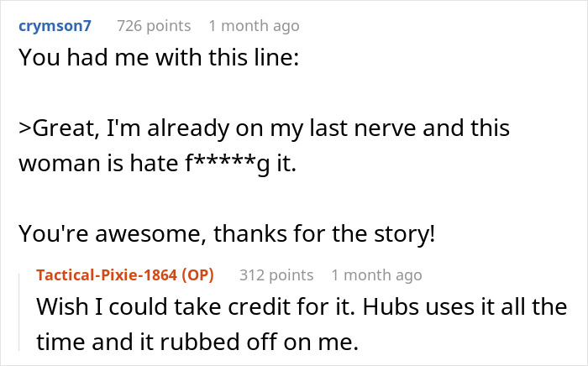The width and height of the screenshot is (588, 366).
Task: Click the 'You're awesome, thanks for the story!' sentence
Action: tap(227, 233)
